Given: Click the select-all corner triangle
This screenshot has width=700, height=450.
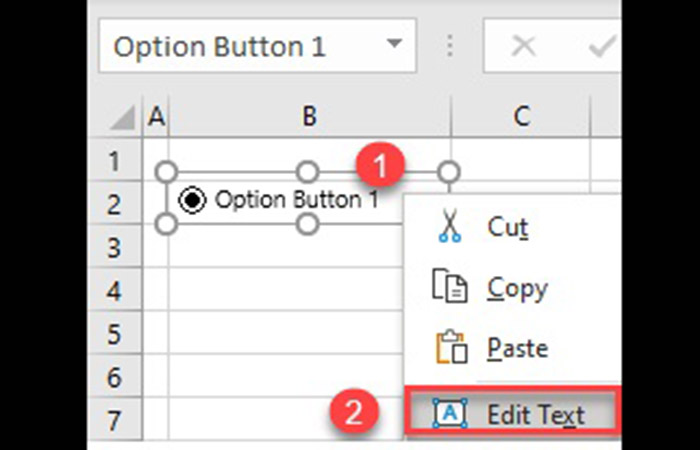Looking at the screenshot, I should [x=122, y=118].
